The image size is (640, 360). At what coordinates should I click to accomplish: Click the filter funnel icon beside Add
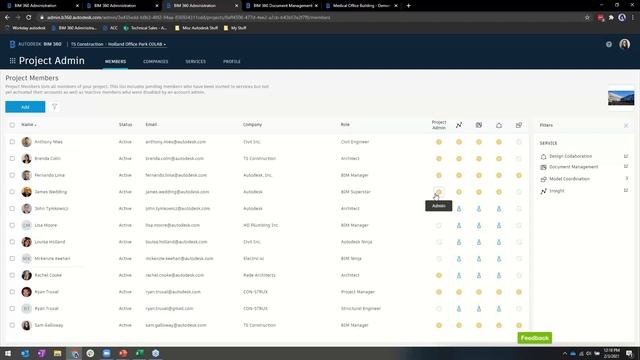54,107
